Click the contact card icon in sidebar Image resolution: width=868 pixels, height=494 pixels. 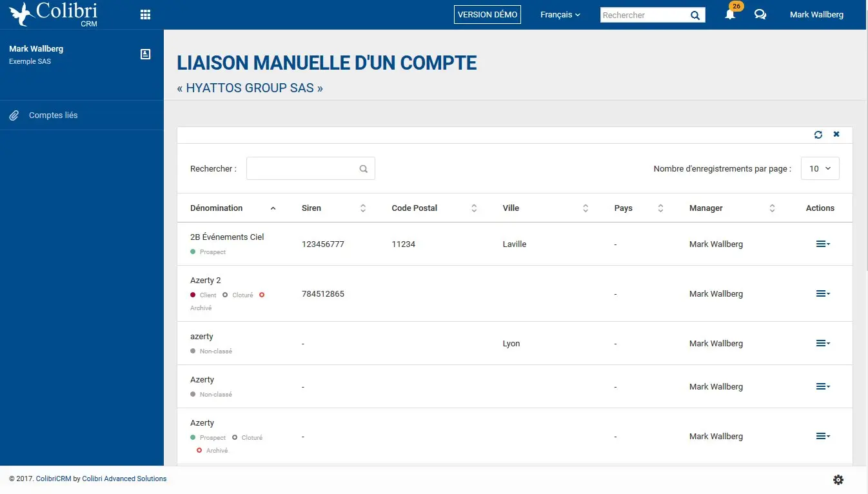coord(145,54)
